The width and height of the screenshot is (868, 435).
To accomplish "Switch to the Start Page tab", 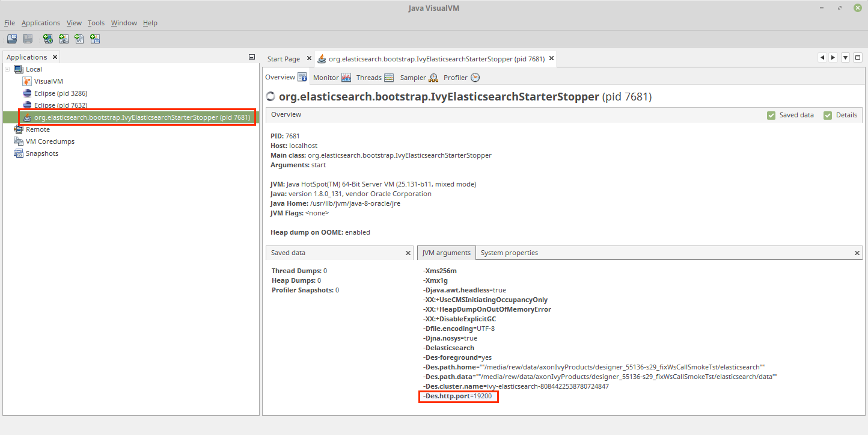I will [283, 59].
